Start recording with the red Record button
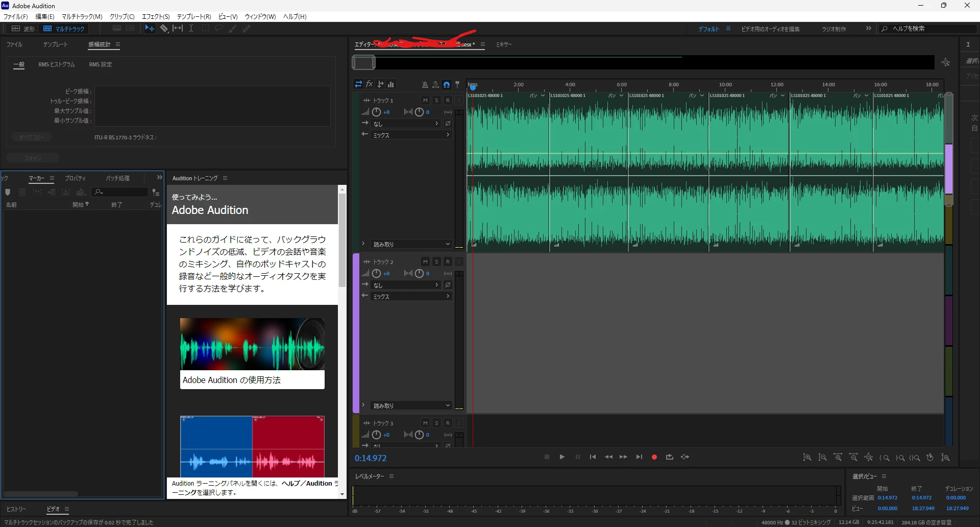980x527 pixels. pos(654,457)
